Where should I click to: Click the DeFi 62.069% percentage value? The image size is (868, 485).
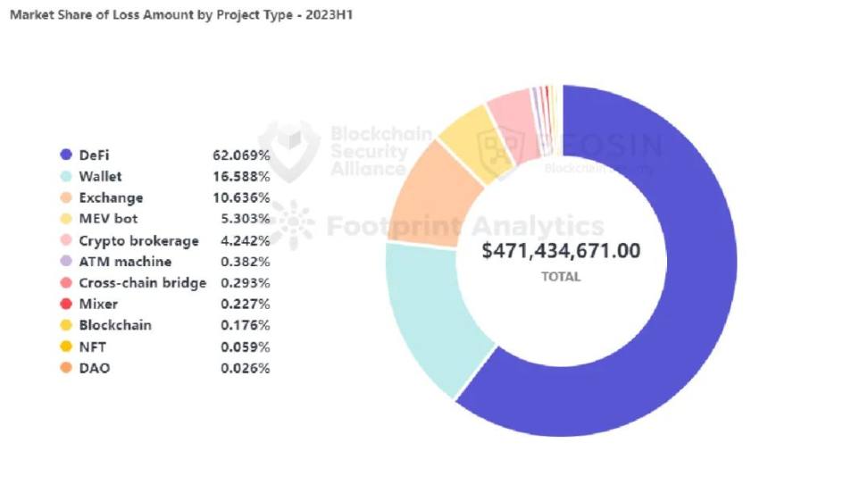[241, 155]
